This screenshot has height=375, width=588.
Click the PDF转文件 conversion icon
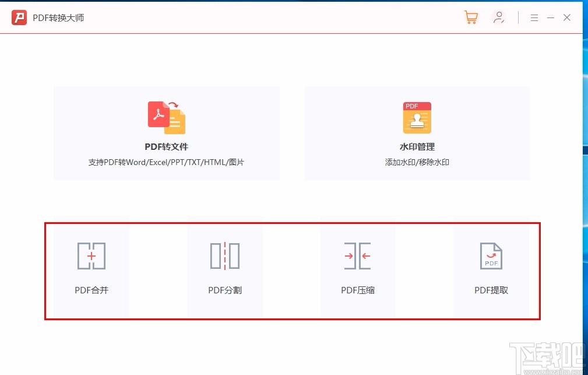[167, 117]
